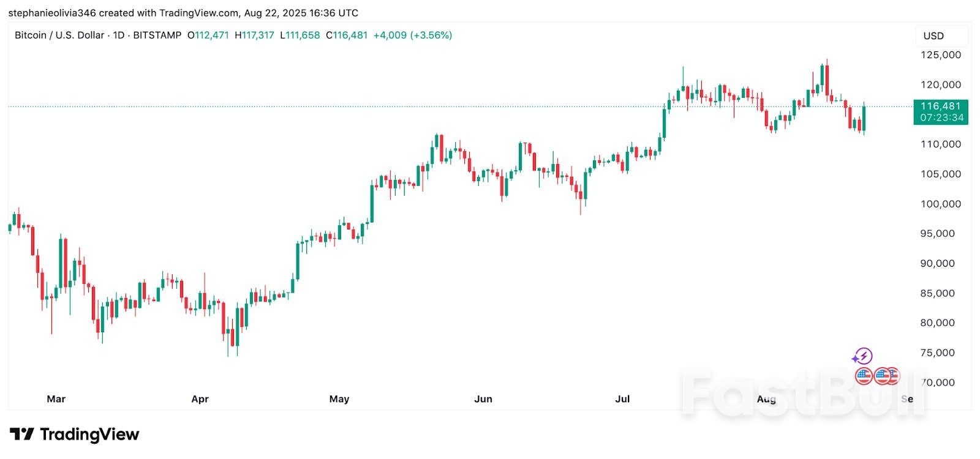980x459 pixels.
Task: Select the Aug label on time axis
Action: click(766, 399)
